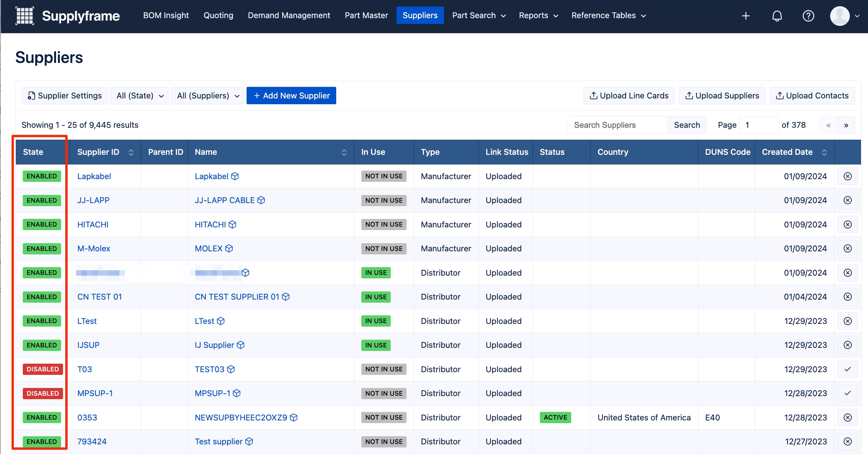Screen dimensions: 868x454
Task: Select the Suppliers tab
Action: (420, 15)
